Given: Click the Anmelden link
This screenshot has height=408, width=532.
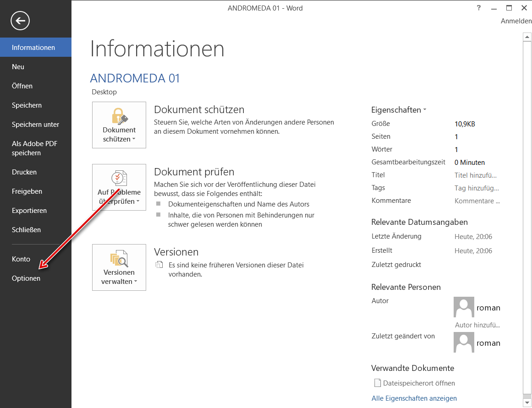Looking at the screenshot, I should [x=516, y=21].
